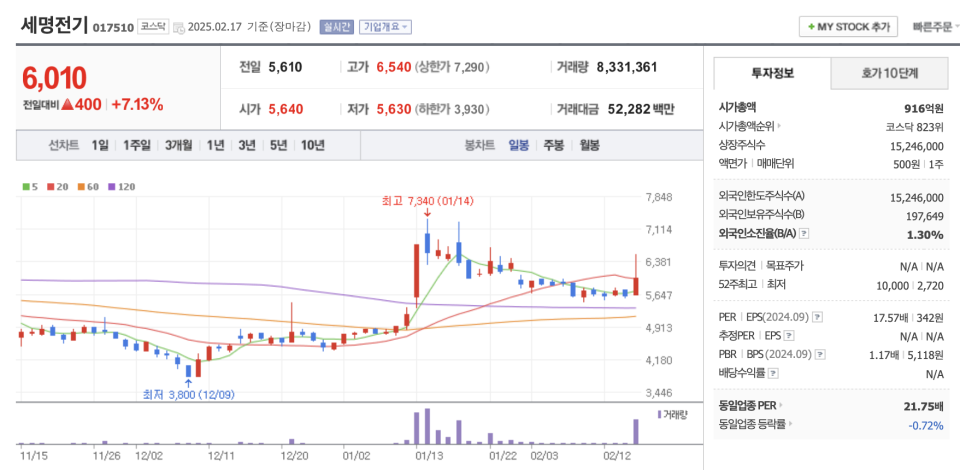This screenshot has width=966, height=470.
Task: Click the 시가총액 value 916억원
Action: coord(923,108)
